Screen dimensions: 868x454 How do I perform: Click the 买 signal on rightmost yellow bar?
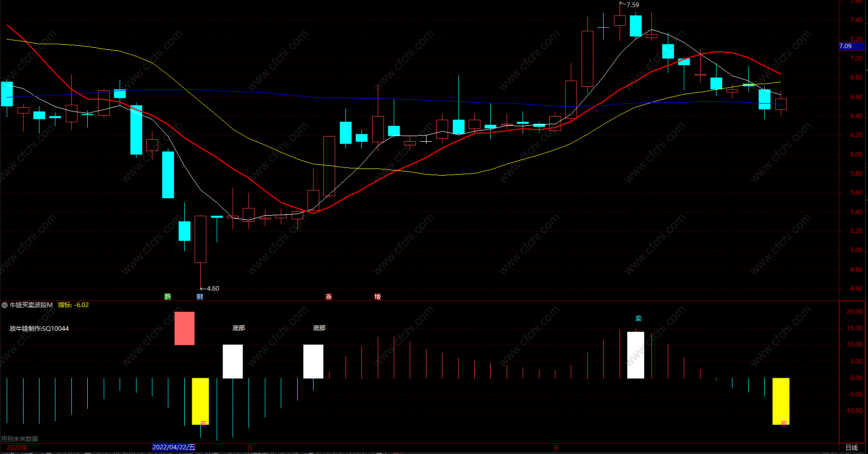coord(784,424)
